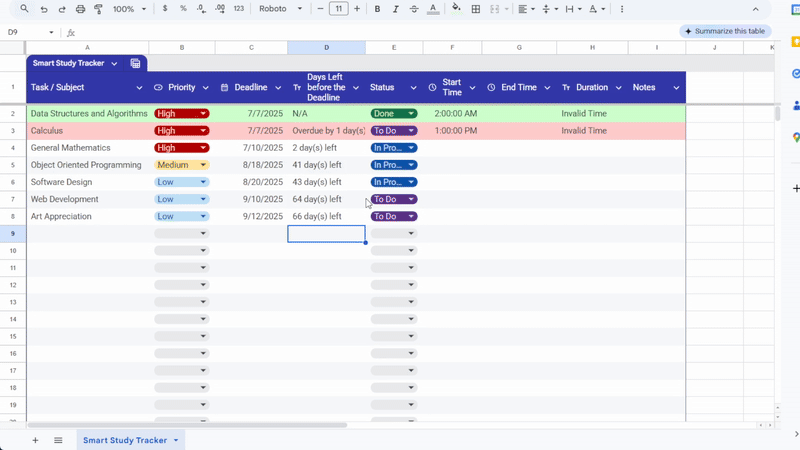Click the table view icon beside table name
800x450 pixels.
(x=135, y=63)
